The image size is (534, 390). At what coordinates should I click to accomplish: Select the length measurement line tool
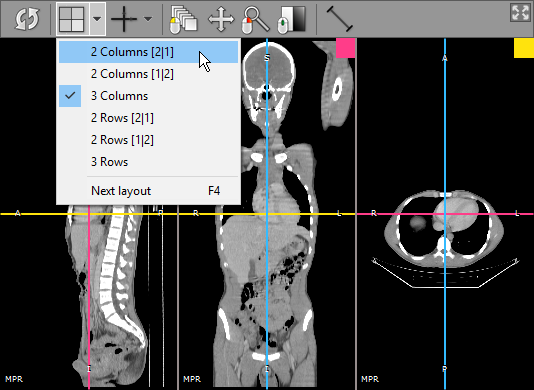coord(340,19)
